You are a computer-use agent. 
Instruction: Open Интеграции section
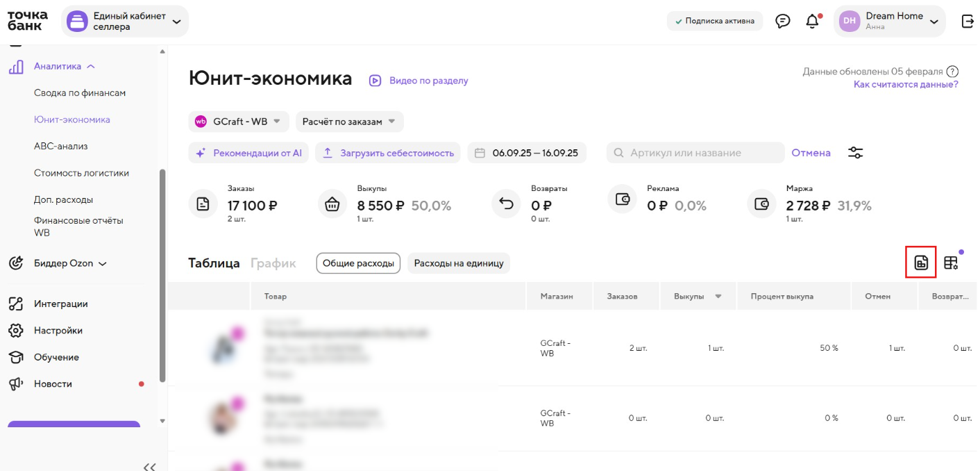pos(61,304)
